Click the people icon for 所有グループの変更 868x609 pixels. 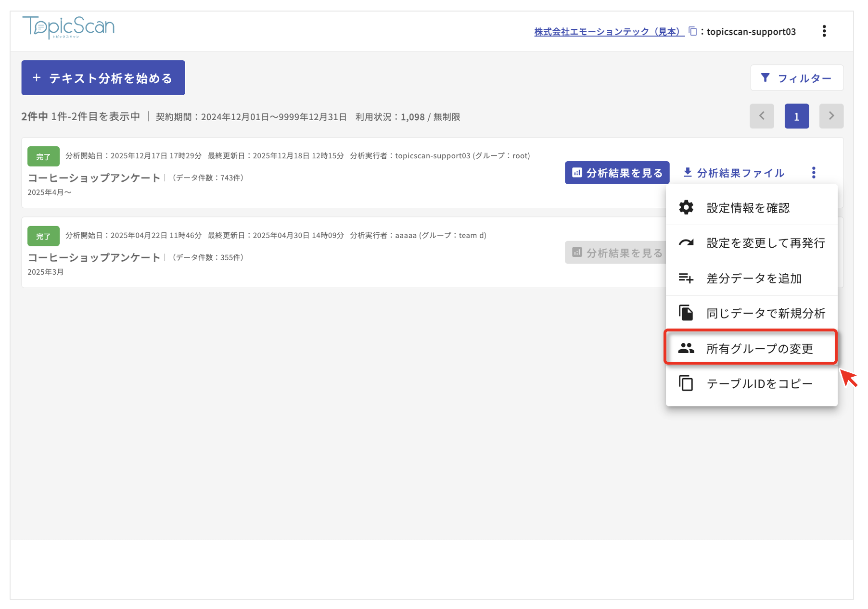click(686, 348)
